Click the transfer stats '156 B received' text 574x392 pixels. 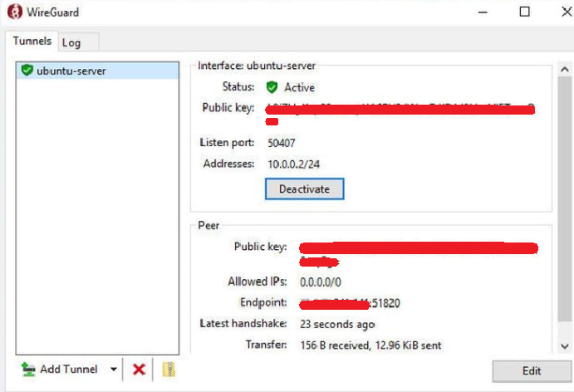335,345
